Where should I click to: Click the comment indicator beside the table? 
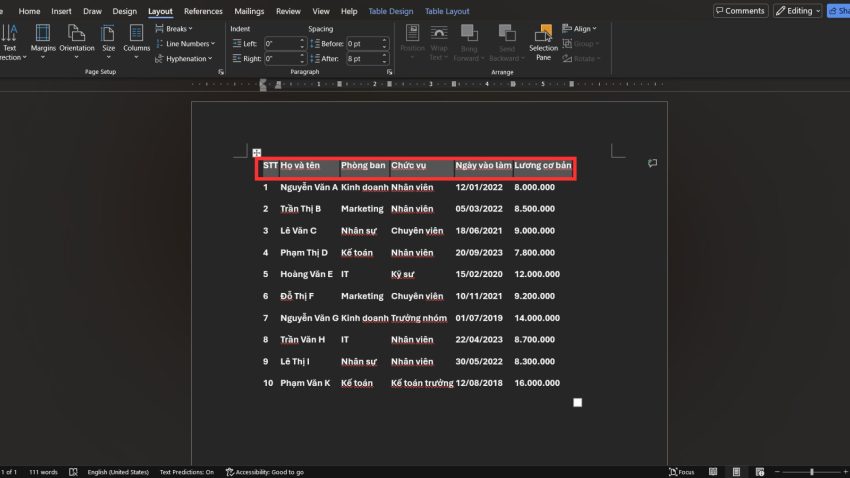coord(653,163)
